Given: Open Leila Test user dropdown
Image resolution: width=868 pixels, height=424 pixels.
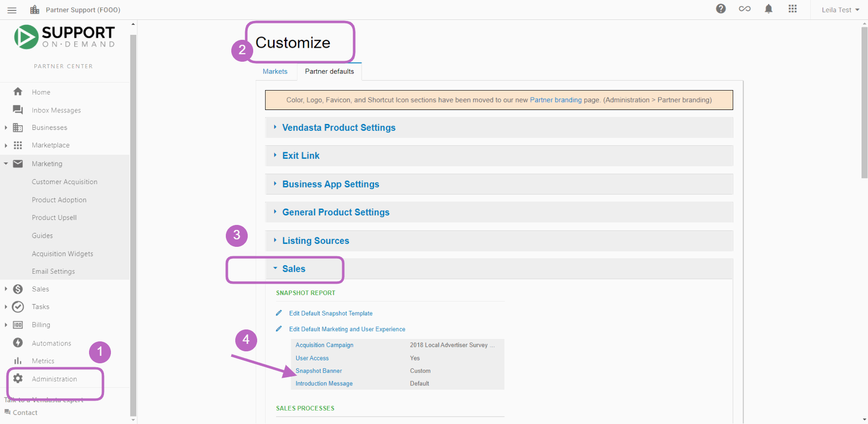Looking at the screenshot, I should click(840, 10).
